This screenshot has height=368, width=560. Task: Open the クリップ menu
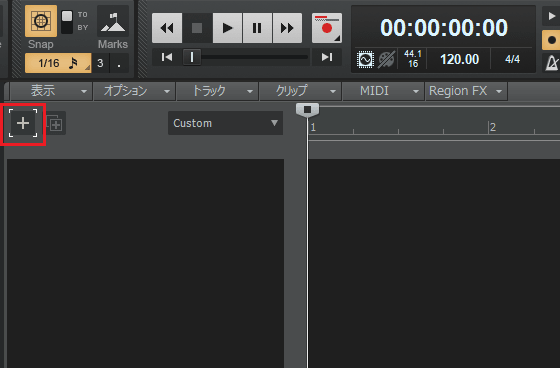click(300, 91)
